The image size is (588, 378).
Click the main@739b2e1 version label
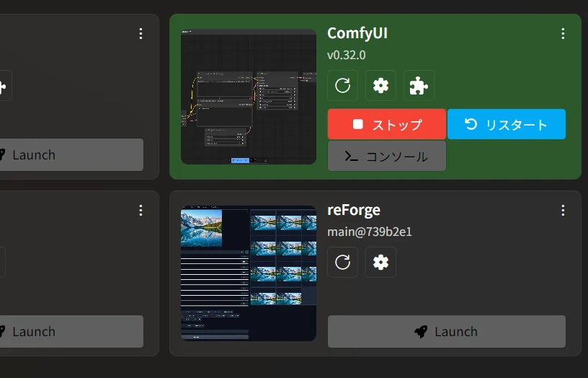370,232
